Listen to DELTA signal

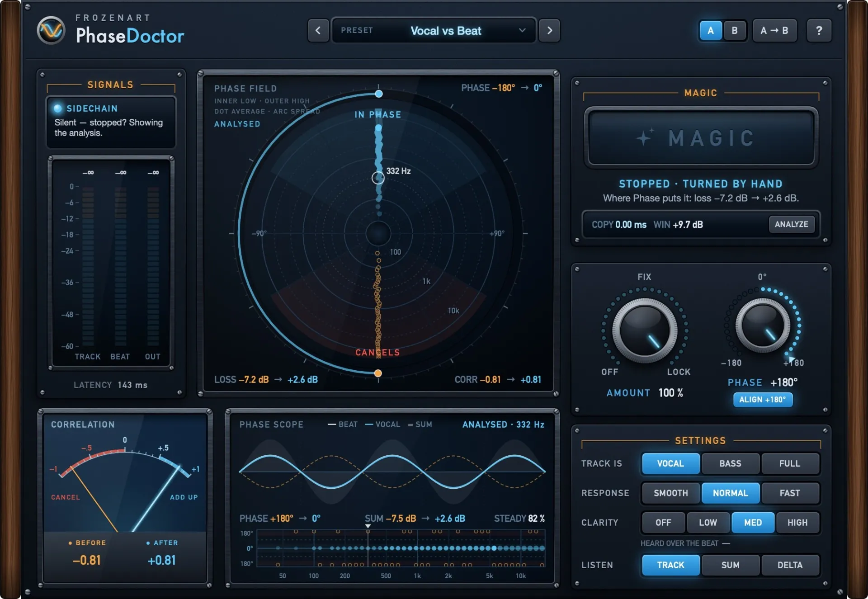[x=790, y=565]
